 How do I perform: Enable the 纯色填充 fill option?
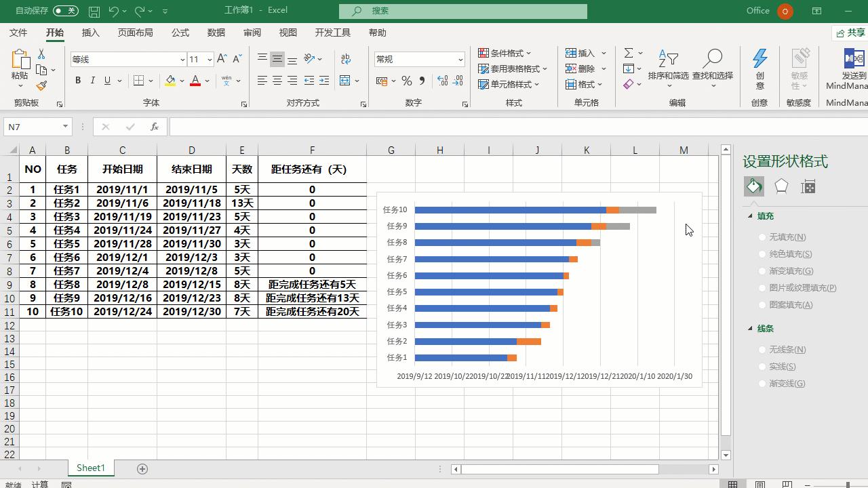[x=762, y=253]
